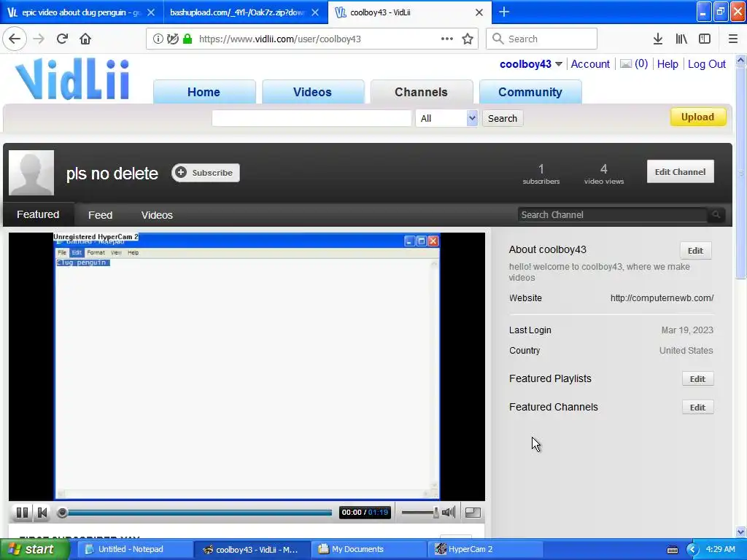Viewport: 747px width, 560px height.
Task: Select the Featured channel tab
Action: (38, 214)
